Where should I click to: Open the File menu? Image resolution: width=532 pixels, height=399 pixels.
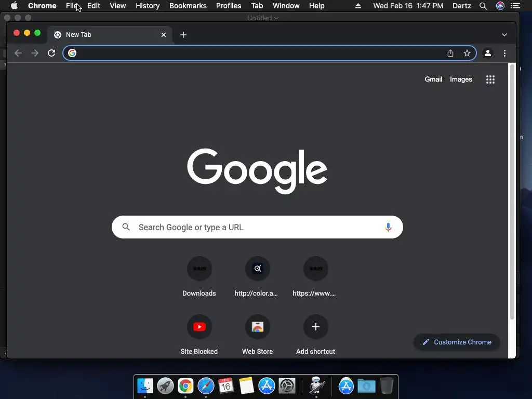tap(72, 6)
